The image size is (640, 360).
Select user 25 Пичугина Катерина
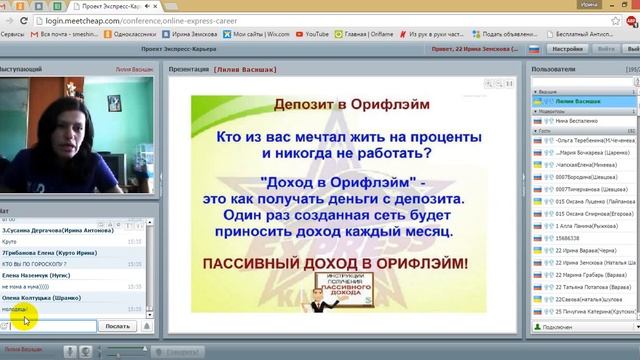click(584, 312)
